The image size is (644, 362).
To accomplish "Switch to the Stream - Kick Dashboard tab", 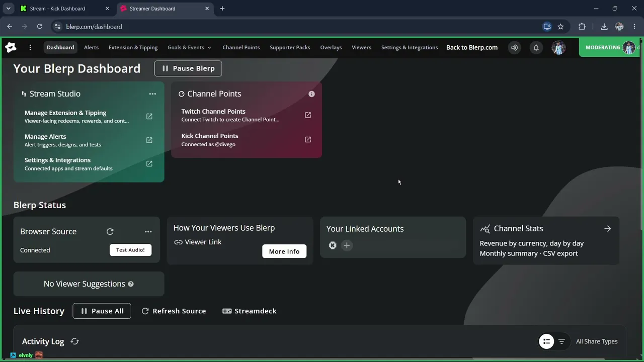I will point(65,9).
